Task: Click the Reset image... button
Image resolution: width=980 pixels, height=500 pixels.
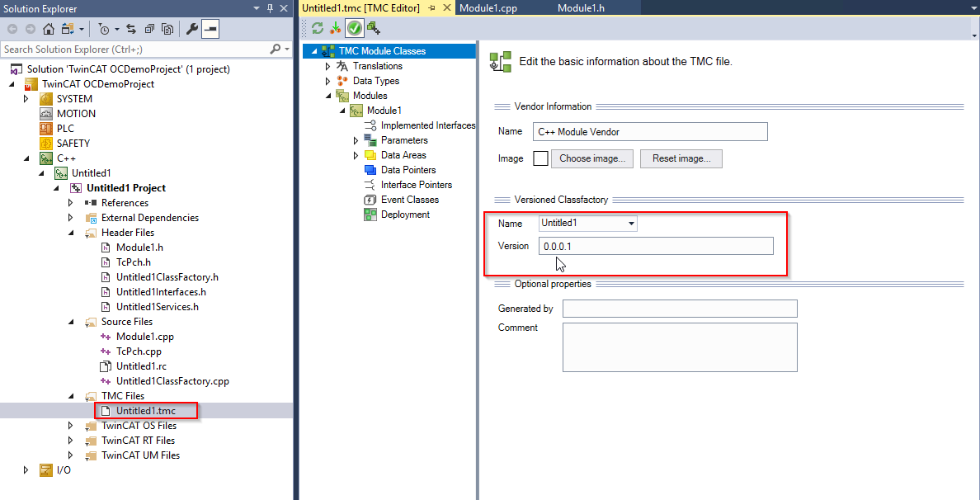Action: click(681, 158)
